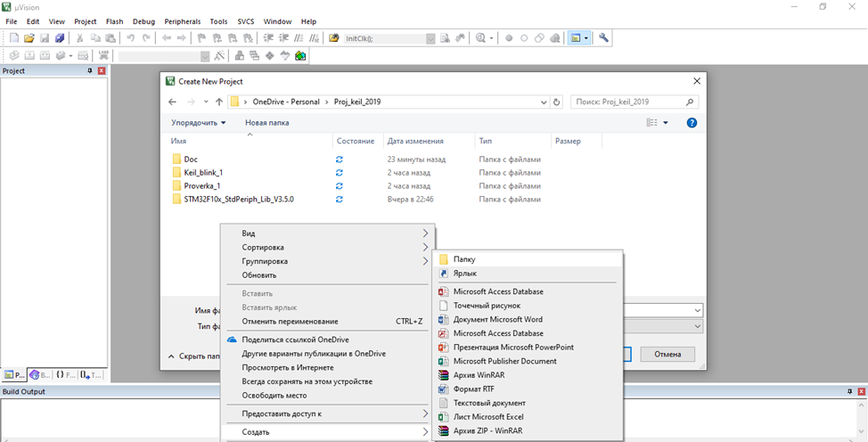Expand the Вид submenu
Image resolution: width=868 pixels, height=442 pixels.
point(327,233)
